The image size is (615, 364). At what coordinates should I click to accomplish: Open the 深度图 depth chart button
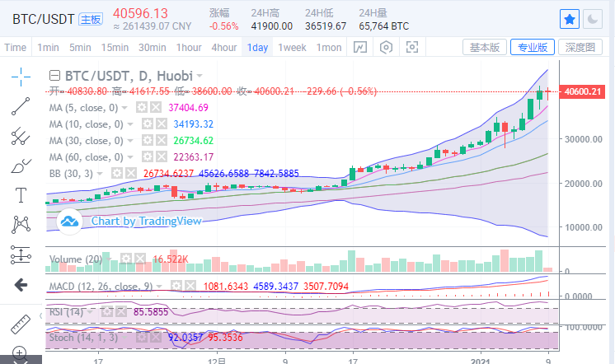[x=580, y=48]
